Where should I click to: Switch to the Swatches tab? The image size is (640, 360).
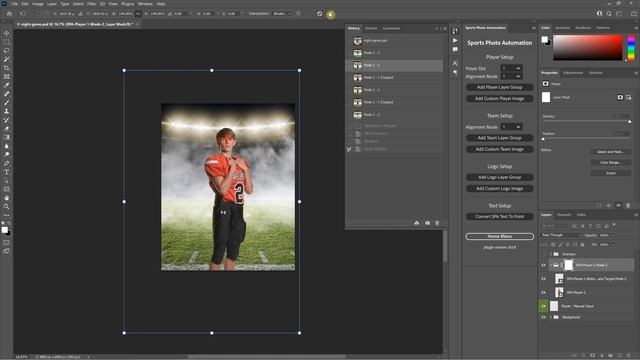pyautogui.click(x=562, y=28)
